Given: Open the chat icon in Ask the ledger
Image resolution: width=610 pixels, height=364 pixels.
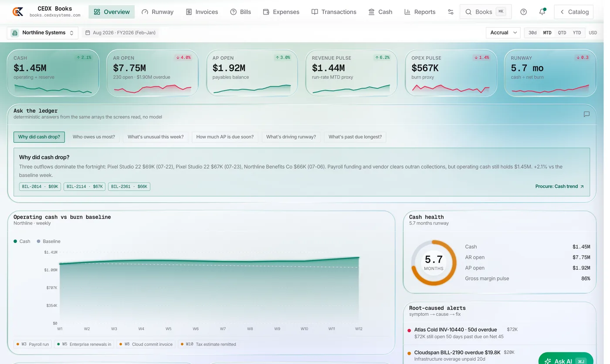Looking at the screenshot, I should (586, 114).
